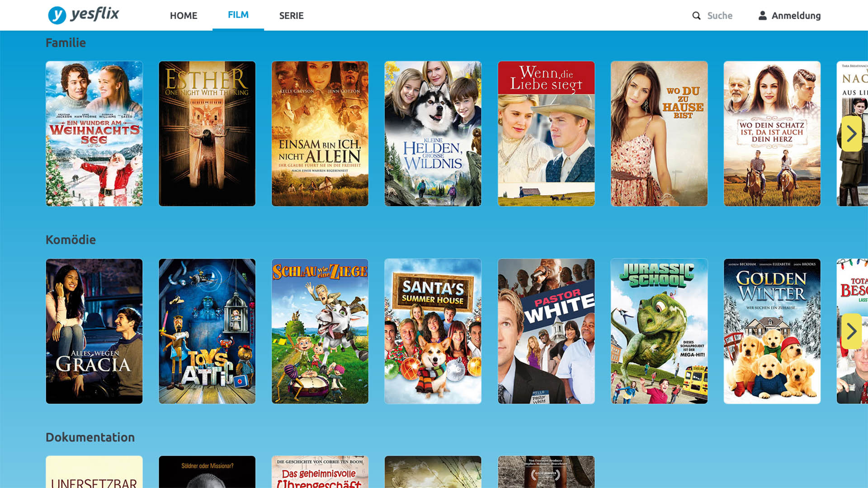Open the Unersetzbar documentary poster

(94, 472)
